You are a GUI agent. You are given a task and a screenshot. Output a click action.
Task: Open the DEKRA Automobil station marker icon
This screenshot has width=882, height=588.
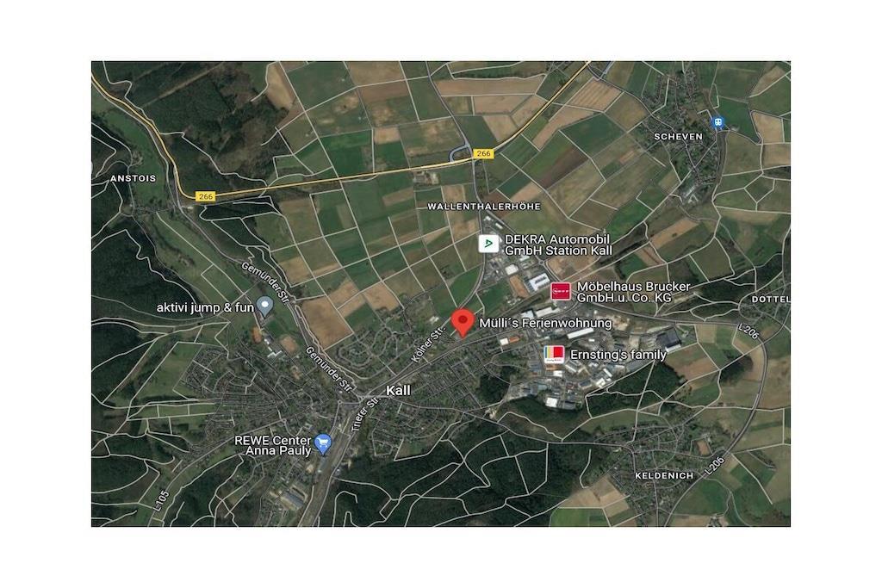click(488, 244)
